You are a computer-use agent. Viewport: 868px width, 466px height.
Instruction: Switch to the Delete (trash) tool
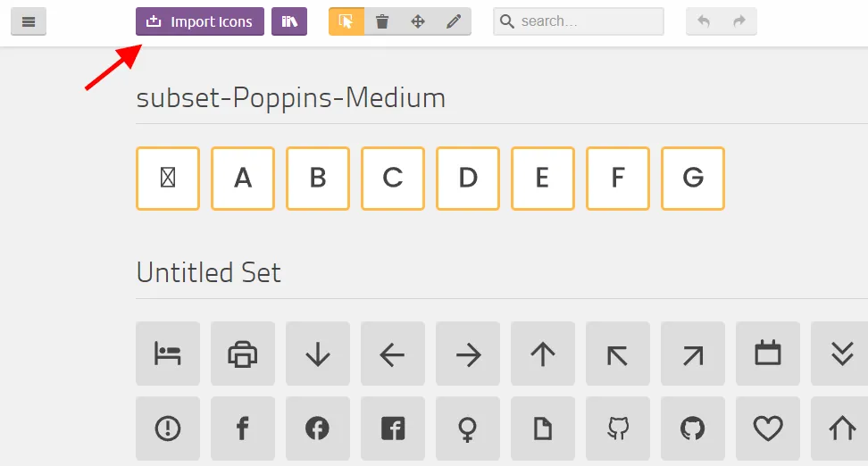pyautogui.click(x=382, y=21)
